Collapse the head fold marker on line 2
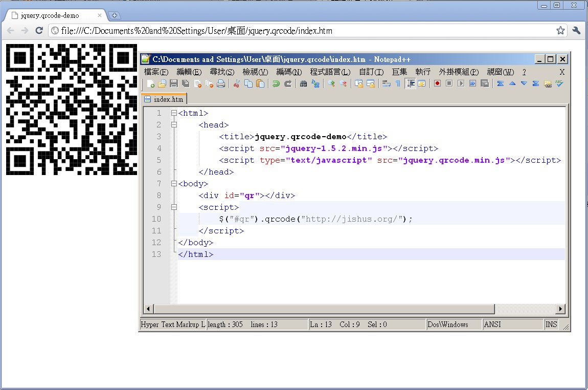 tap(174, 124)
